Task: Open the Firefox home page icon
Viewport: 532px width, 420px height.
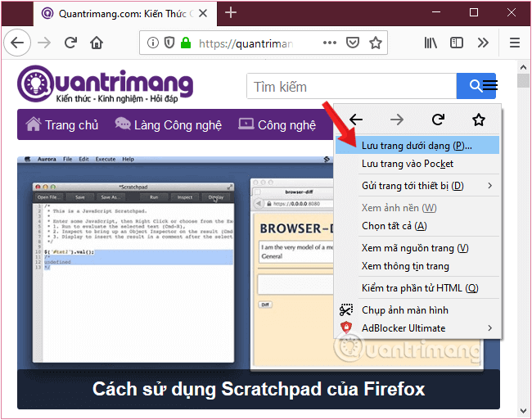Action: [x=97, y=43]
